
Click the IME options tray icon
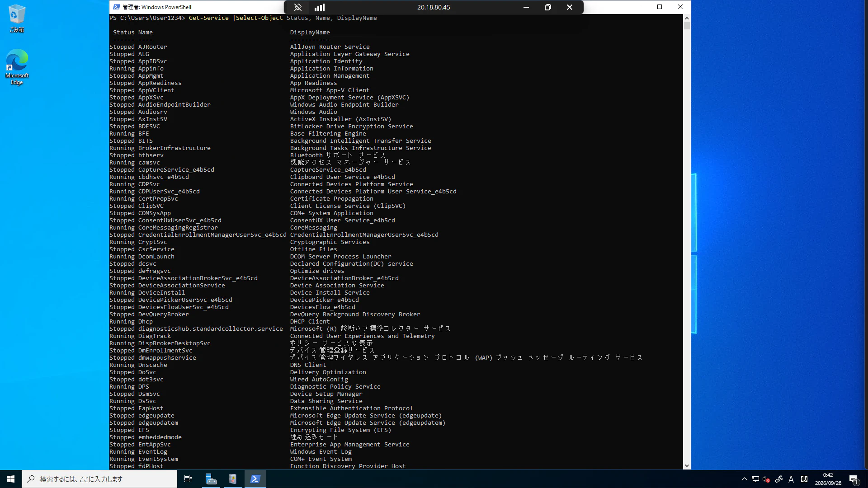click(x=804, y=479)
